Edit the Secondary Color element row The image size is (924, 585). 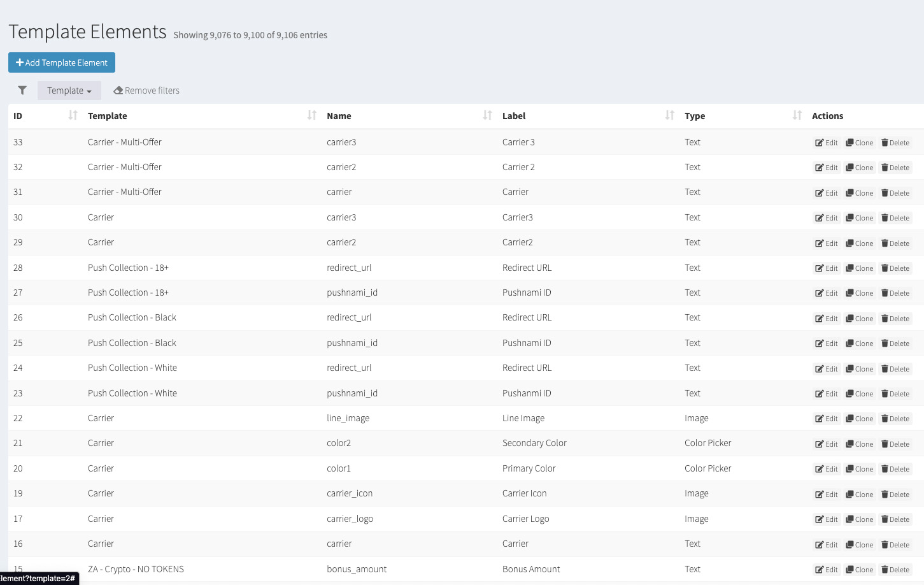pos(827,444)
